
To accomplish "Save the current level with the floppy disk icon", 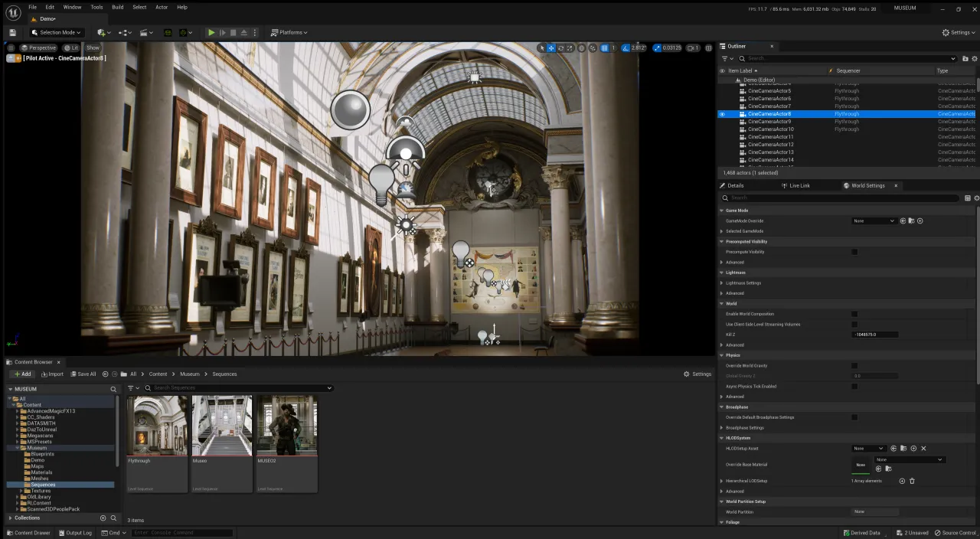I will click(x=12, y=32).
